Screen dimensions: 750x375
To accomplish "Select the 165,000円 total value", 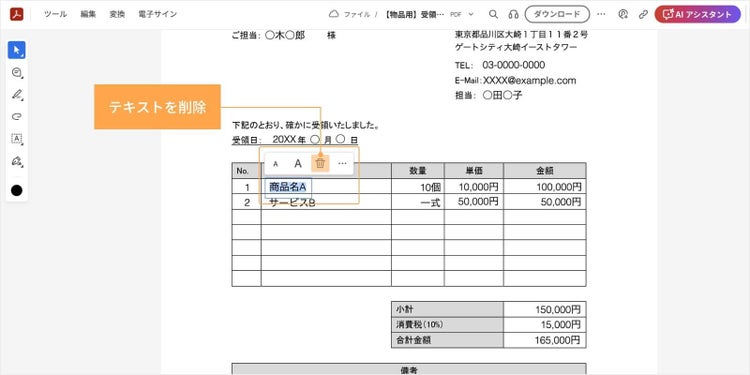I will [x=558, y=340].
